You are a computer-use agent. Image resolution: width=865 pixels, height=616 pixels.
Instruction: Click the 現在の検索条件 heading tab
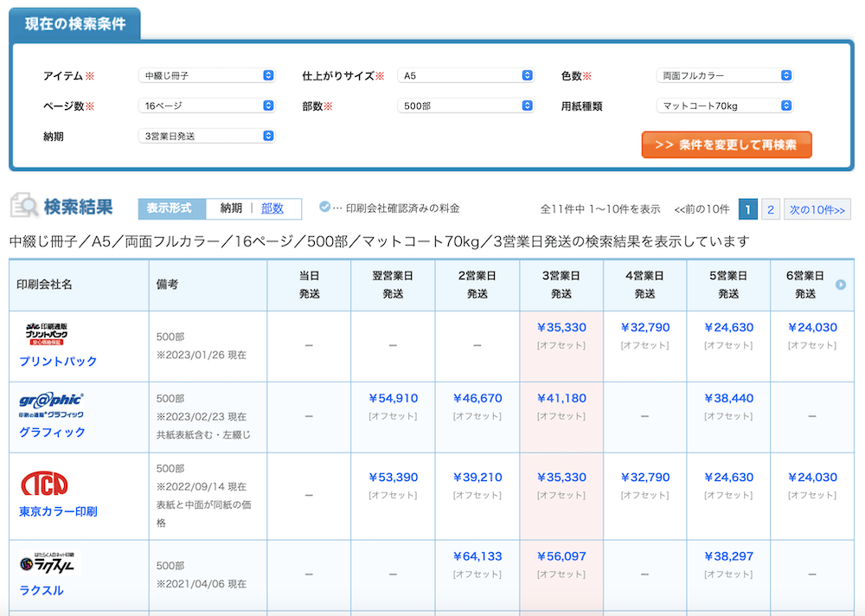(74, 23)
